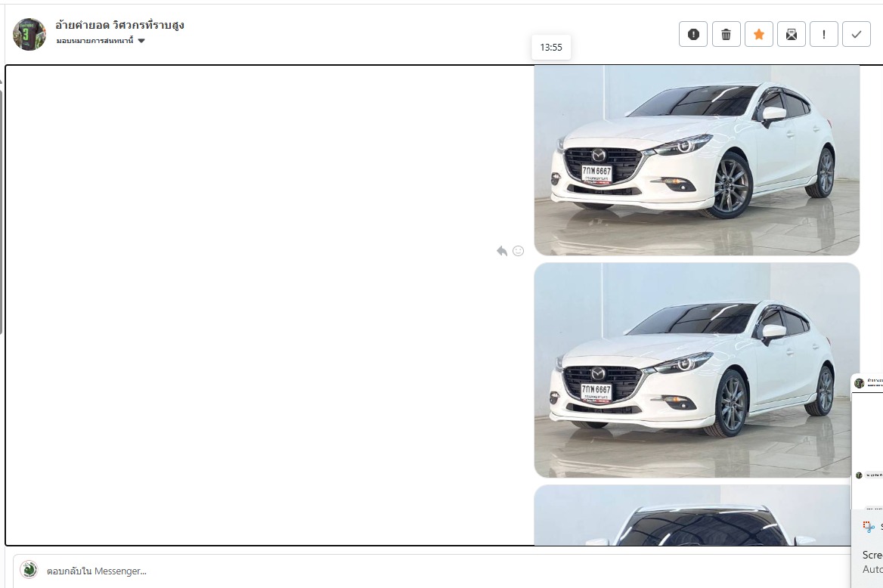The width and height of the screenshot is (883, 588).
Task: Open the contact's profile picture avatar
Action: click(29, 34)
